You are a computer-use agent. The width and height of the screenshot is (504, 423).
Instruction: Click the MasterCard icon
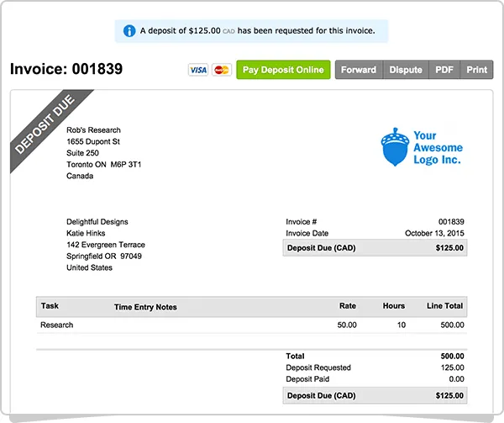click(222, 70)
